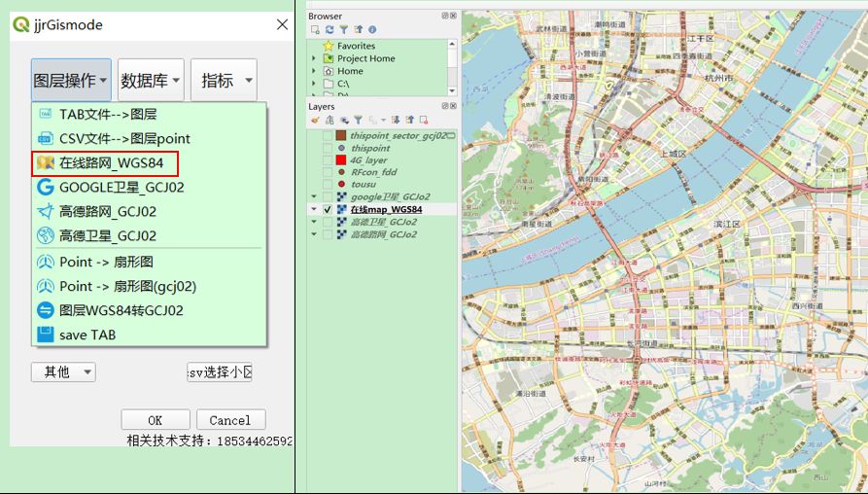Expand the Home node in Browser
The image size is (868, 494).
(x=314, y=71)
